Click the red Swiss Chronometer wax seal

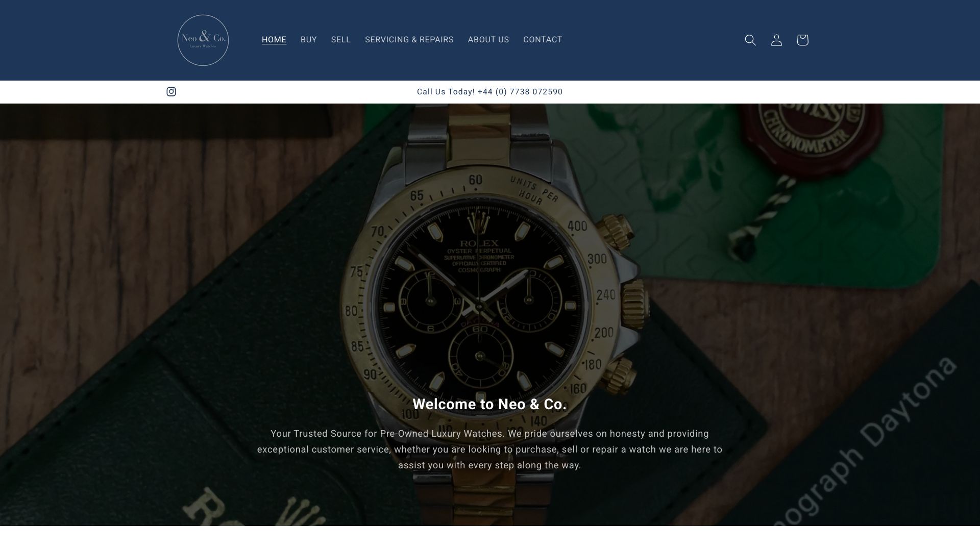812,133
